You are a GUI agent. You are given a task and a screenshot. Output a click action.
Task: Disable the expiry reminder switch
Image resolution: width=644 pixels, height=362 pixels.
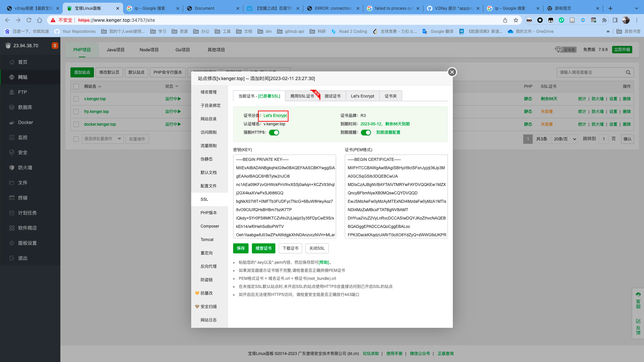tap(366, 132)
